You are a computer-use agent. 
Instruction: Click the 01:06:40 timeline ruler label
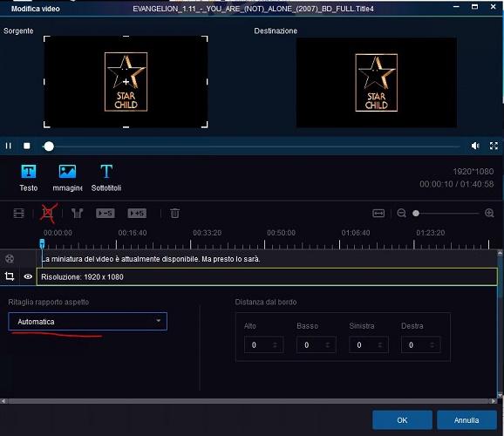point(356,233)
